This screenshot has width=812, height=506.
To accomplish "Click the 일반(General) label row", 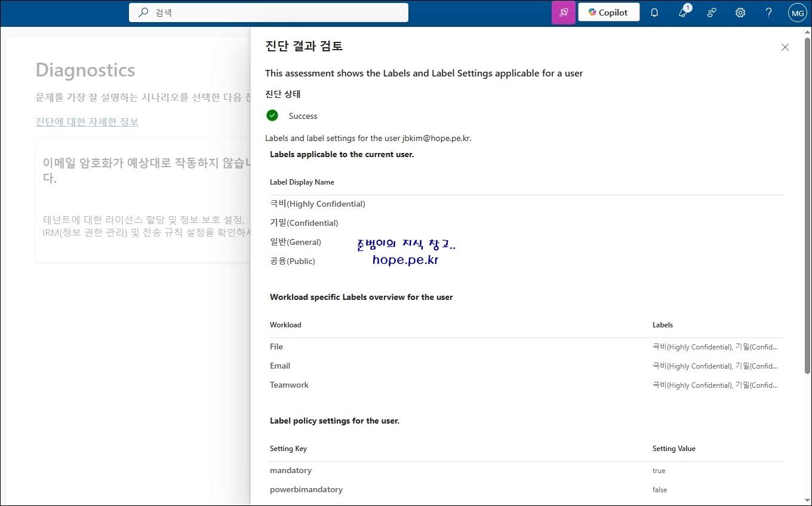I will click(527, 242).
